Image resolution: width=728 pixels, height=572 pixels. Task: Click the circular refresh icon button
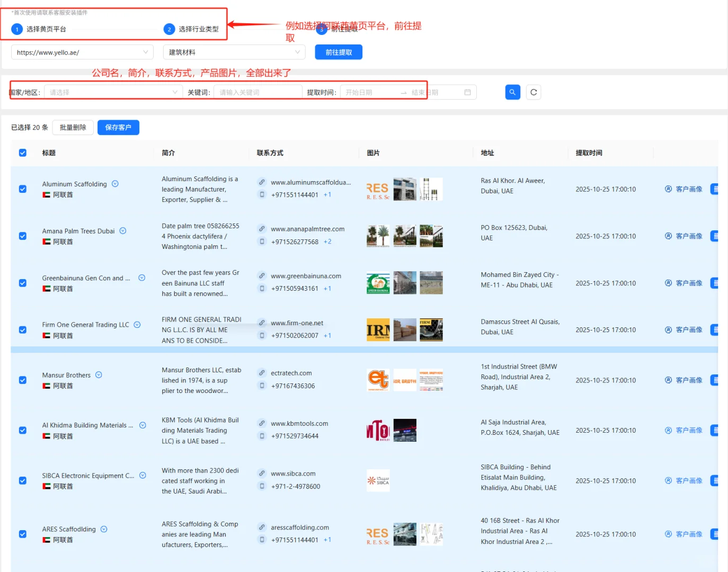pos(534,92)
